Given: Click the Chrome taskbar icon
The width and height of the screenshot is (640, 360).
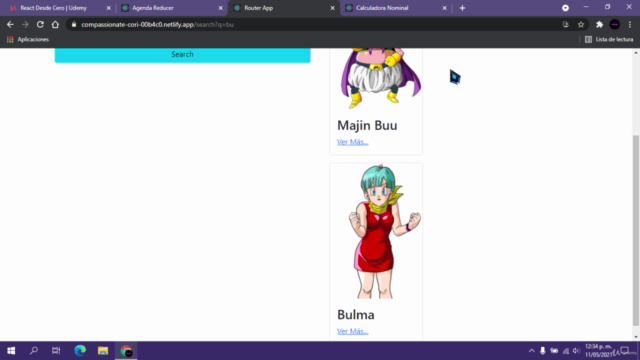Looking at the screenshot, I should pos(126,351).
